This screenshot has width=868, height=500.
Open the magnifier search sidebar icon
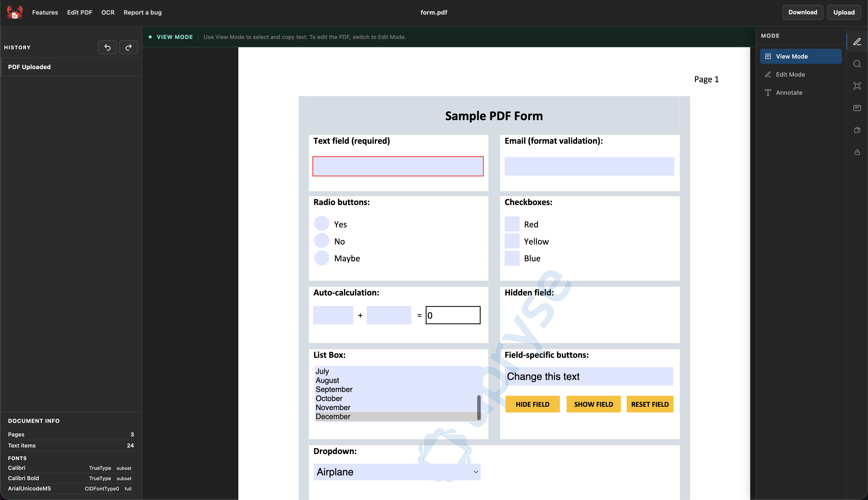[857, 64]
